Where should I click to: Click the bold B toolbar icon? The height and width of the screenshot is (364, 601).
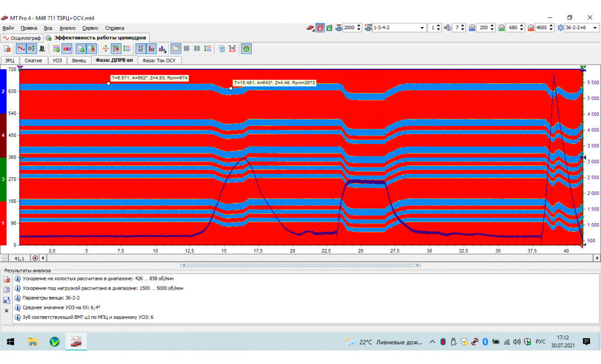(42, 48)
